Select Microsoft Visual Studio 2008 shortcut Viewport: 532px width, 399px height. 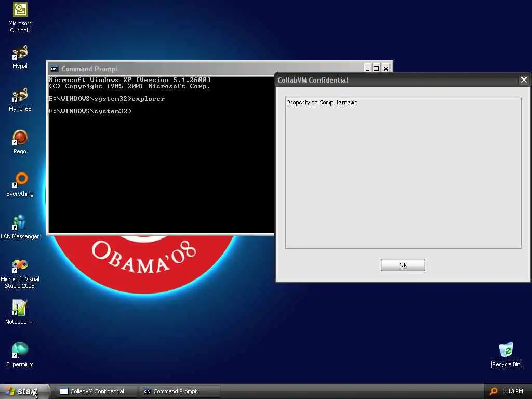(20, 273)
